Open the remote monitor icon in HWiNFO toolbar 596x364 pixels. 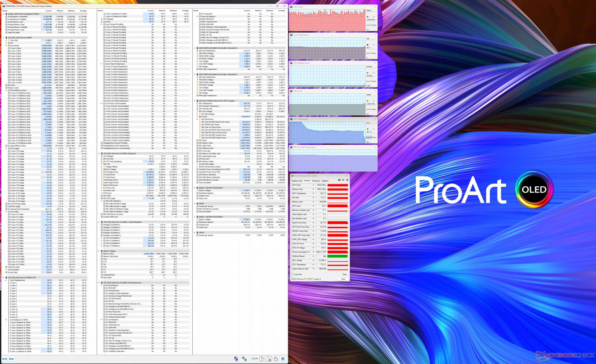(x=236, y=359)
